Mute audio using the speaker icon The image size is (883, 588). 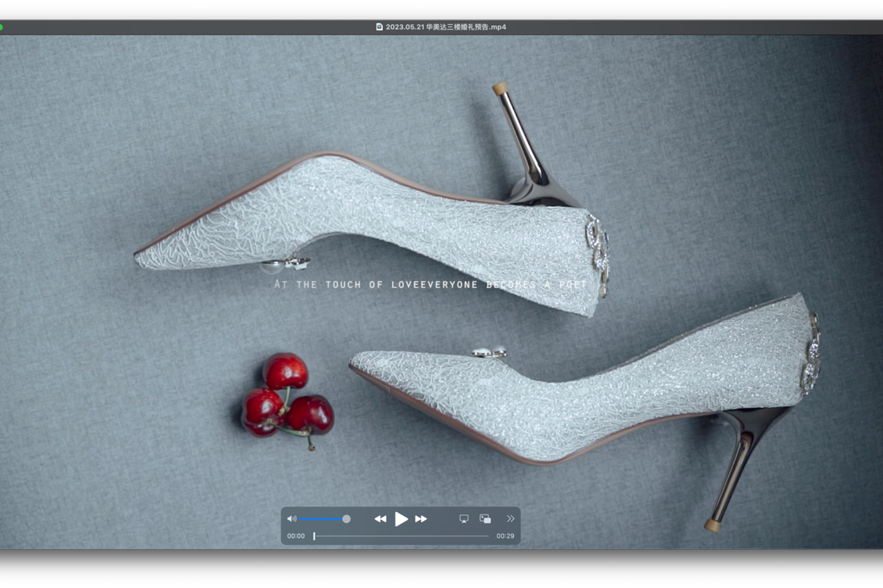coord(291,519)
